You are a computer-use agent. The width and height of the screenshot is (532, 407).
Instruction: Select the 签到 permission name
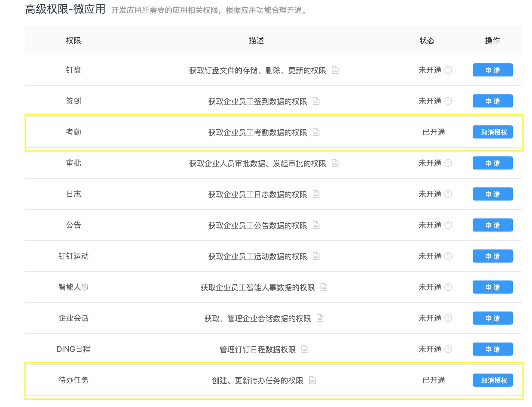74,101
